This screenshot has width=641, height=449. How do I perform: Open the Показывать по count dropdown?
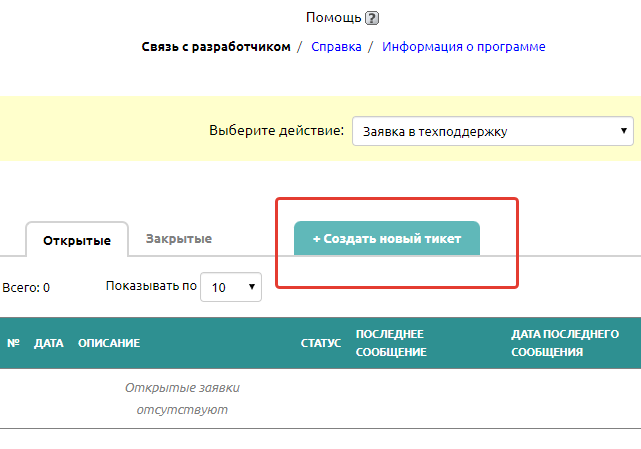click(231, 287)
